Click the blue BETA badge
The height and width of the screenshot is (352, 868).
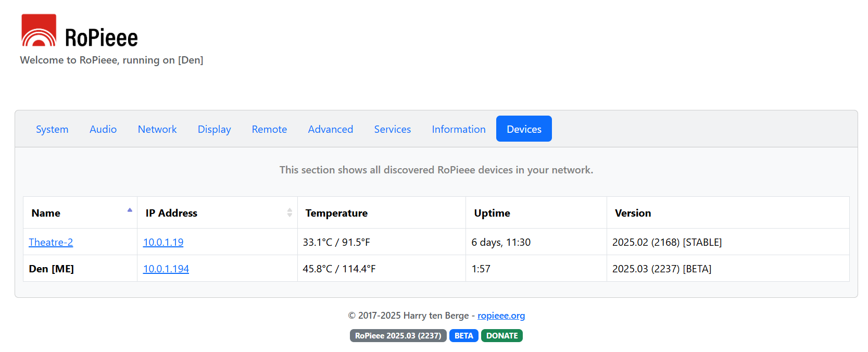(464, 336)
